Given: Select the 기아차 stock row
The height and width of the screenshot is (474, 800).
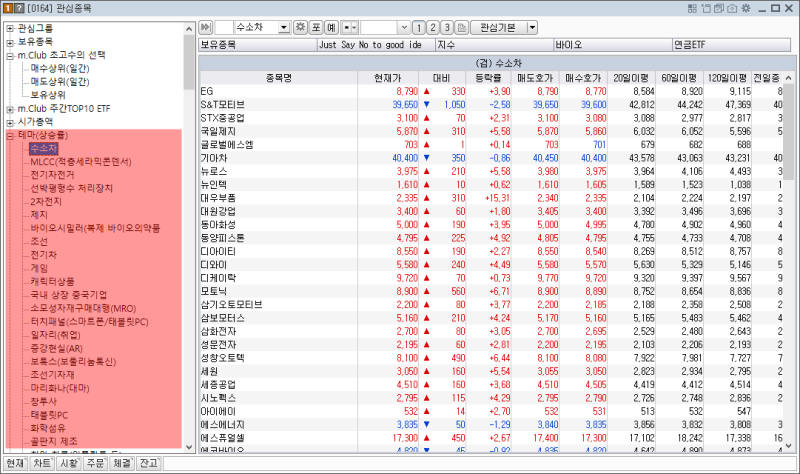Looking at the screenshot, I should point(491,158).
